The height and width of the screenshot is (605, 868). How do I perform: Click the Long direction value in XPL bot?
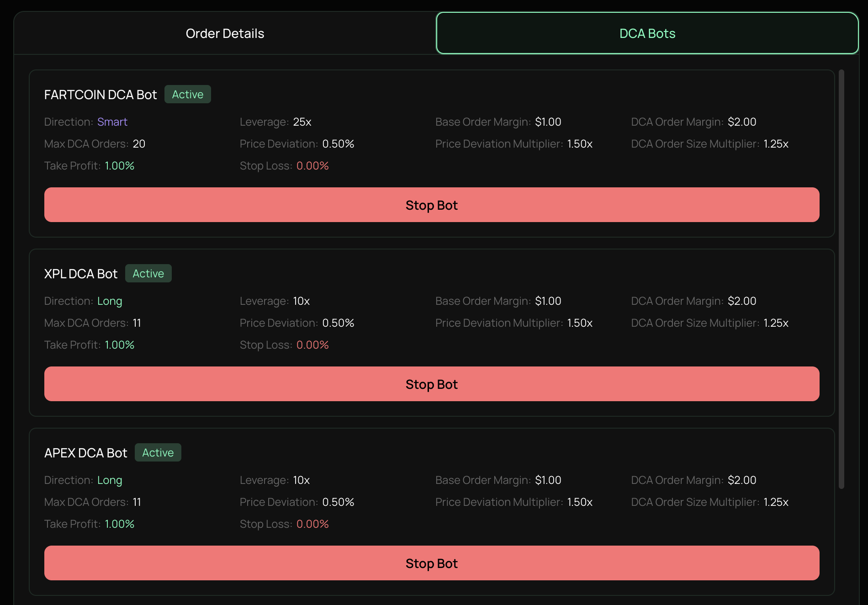point(110,301)
